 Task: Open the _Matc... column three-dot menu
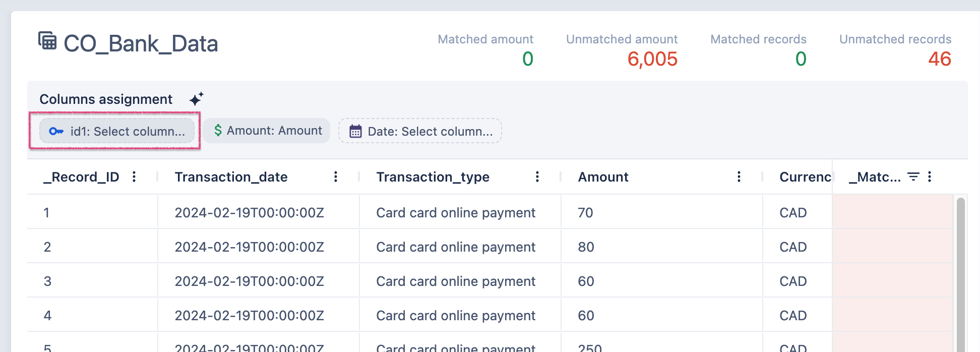pos(930,177)
